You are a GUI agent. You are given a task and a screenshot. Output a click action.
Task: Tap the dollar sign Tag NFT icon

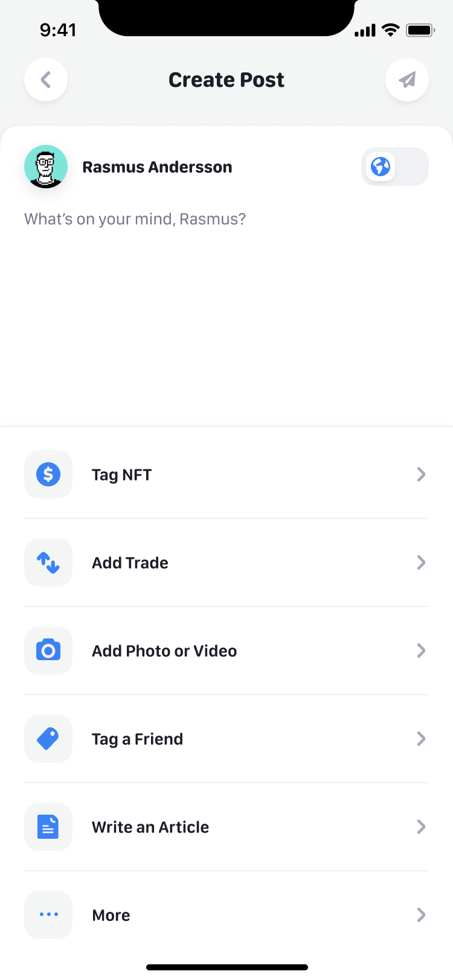tap(48, 474)
